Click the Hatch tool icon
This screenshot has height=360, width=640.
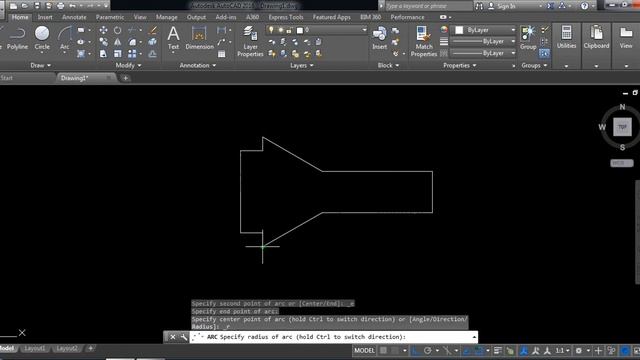81,53
